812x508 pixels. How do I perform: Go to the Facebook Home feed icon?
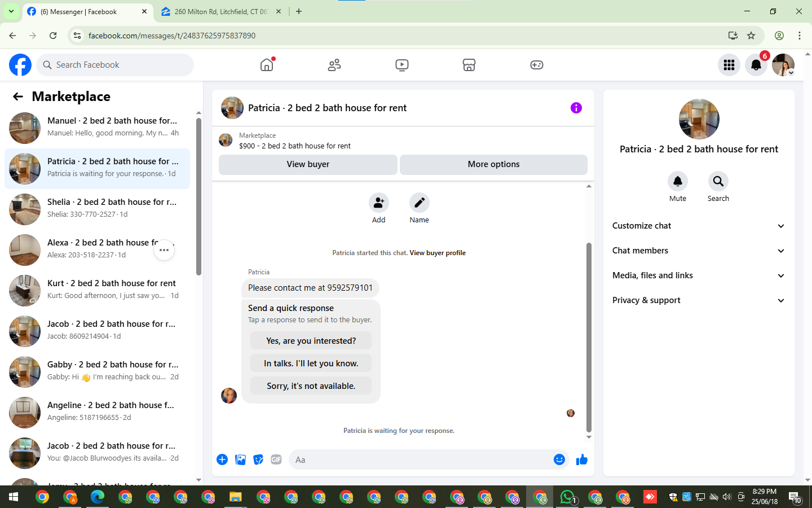point(267,65)
